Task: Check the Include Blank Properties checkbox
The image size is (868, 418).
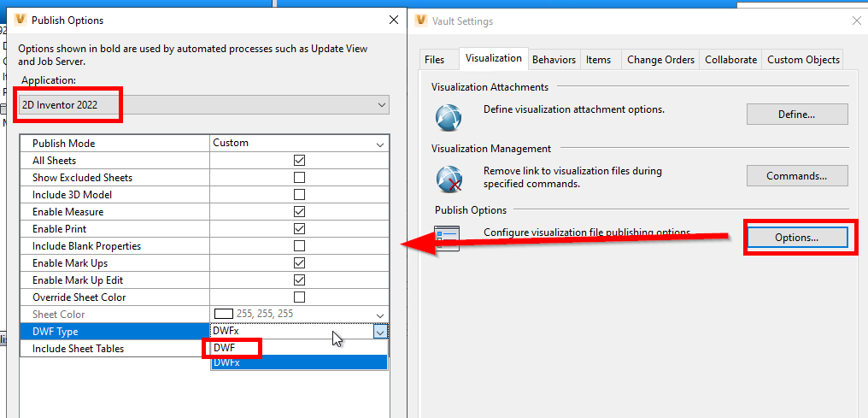Action: (300, 246)
